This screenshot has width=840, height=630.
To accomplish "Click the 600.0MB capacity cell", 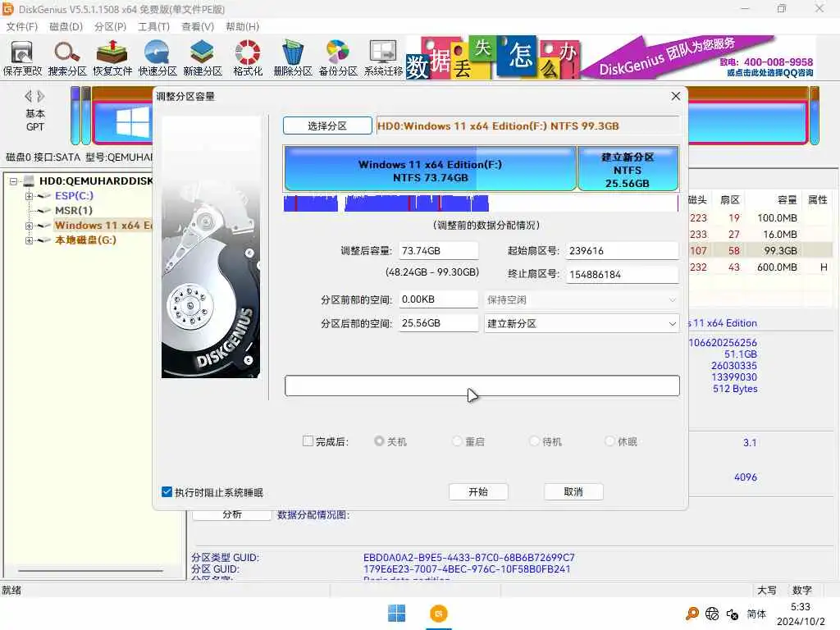I will pyautogui.click(x=777, y=267).
